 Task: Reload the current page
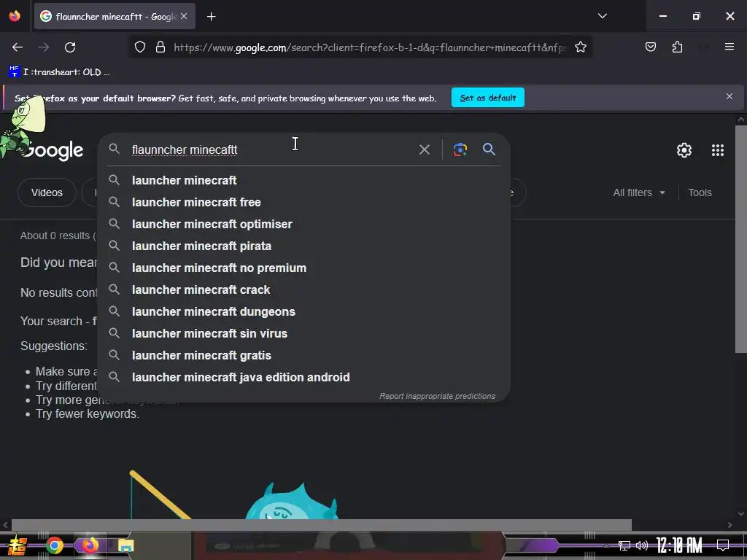click(x=70, y=47)
